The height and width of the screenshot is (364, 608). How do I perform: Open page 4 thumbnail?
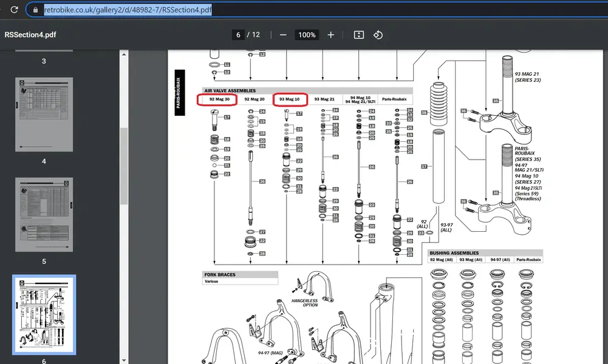coord(44,115)
